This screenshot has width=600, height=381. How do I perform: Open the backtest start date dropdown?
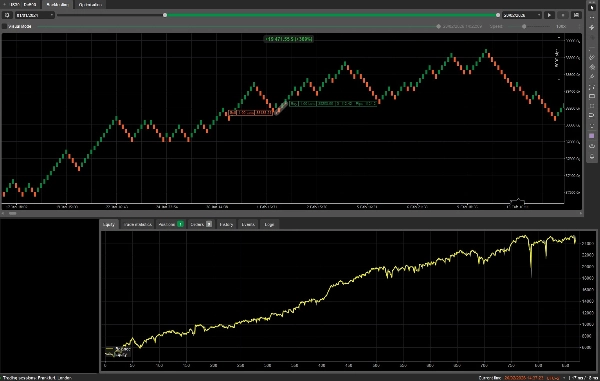coord(34,15)
